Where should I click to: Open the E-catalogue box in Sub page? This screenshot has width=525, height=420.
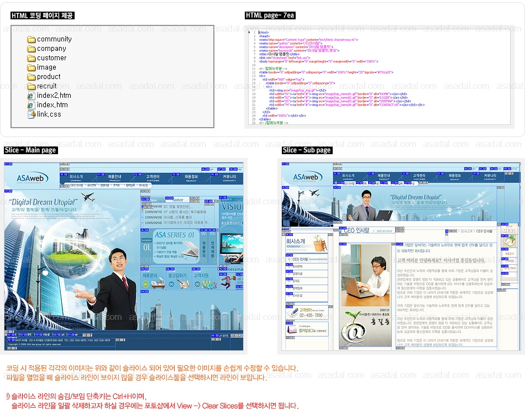tap(307, 329)
